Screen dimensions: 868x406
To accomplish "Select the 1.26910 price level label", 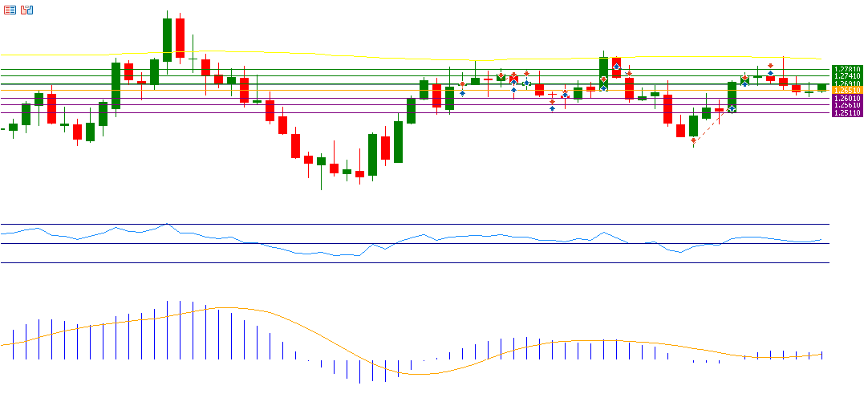I will click(846, 83).
